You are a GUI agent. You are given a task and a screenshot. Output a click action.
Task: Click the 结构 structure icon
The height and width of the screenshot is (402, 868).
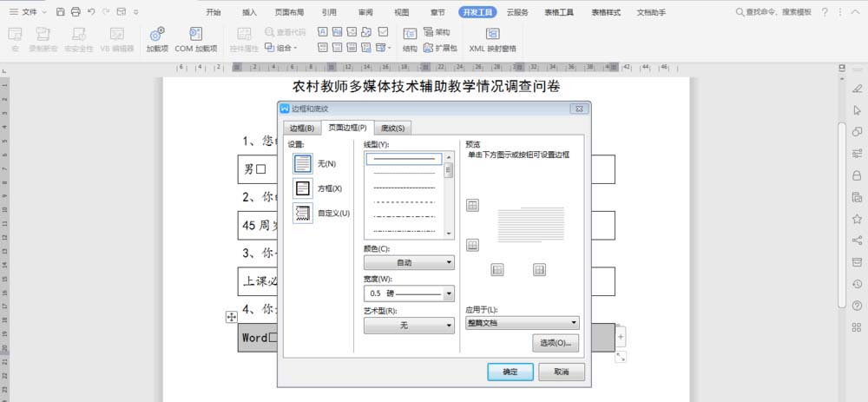[x=410, y=35]
